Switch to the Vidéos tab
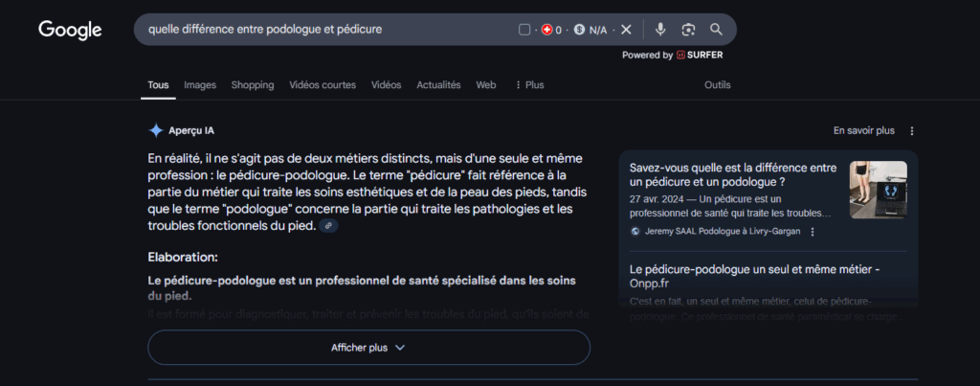 coord(387,85)
